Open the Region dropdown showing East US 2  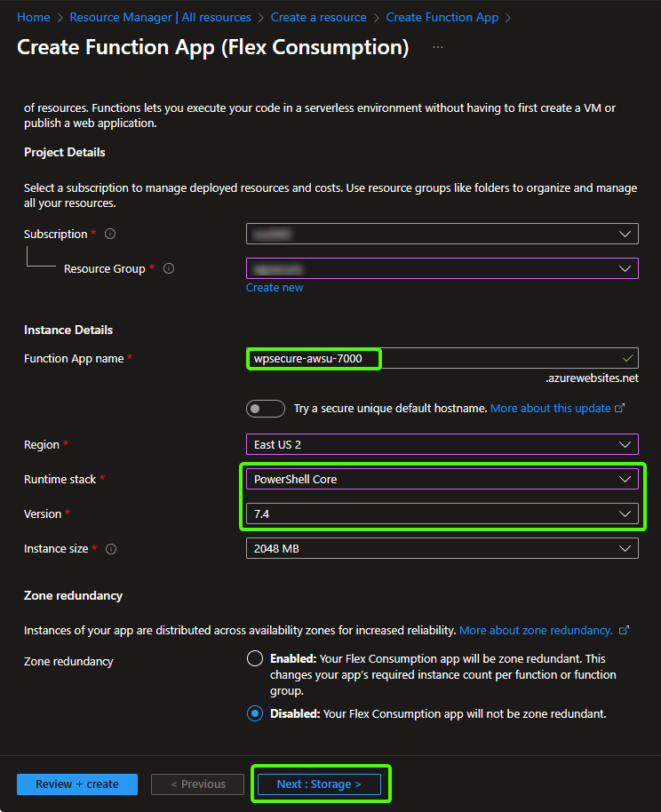[442, 444]
